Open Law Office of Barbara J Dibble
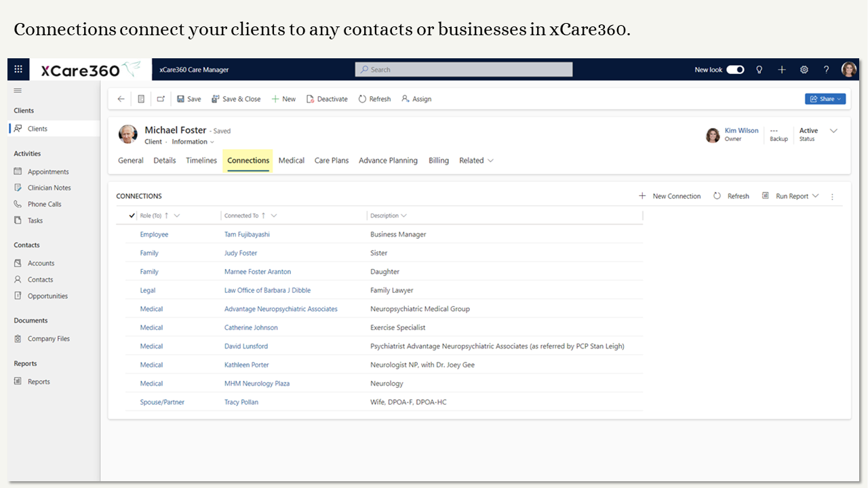The image size is (868, 488). coord(267,290)
